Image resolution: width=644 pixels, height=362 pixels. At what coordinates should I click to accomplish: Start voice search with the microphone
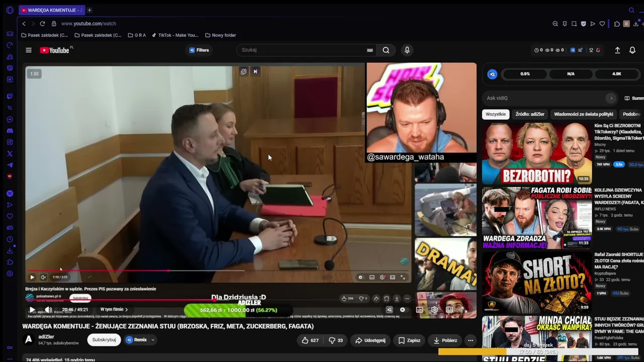coord(407,50)
